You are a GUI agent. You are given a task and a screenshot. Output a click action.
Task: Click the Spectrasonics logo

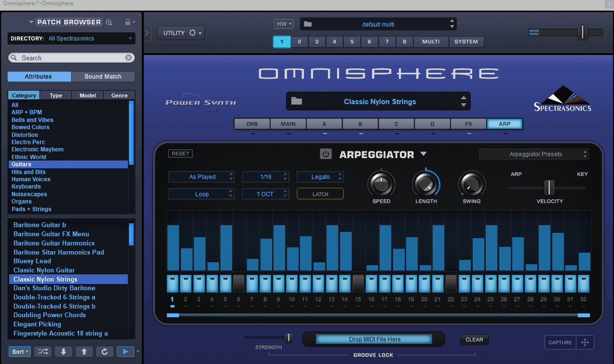click(562, 99)
